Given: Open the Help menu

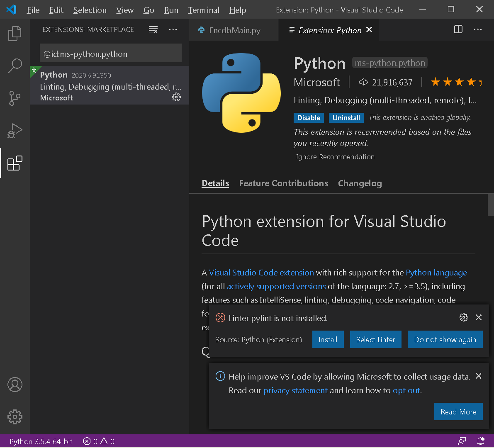Looking at the screenshot, I should pyautogui.click(x=238, y=10).
